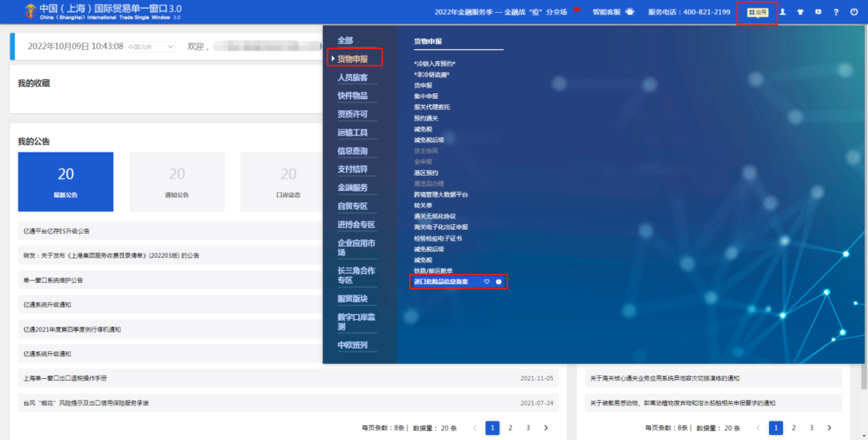
Task: Open 港区预约 application link
Action: click(x=426, y=173)
